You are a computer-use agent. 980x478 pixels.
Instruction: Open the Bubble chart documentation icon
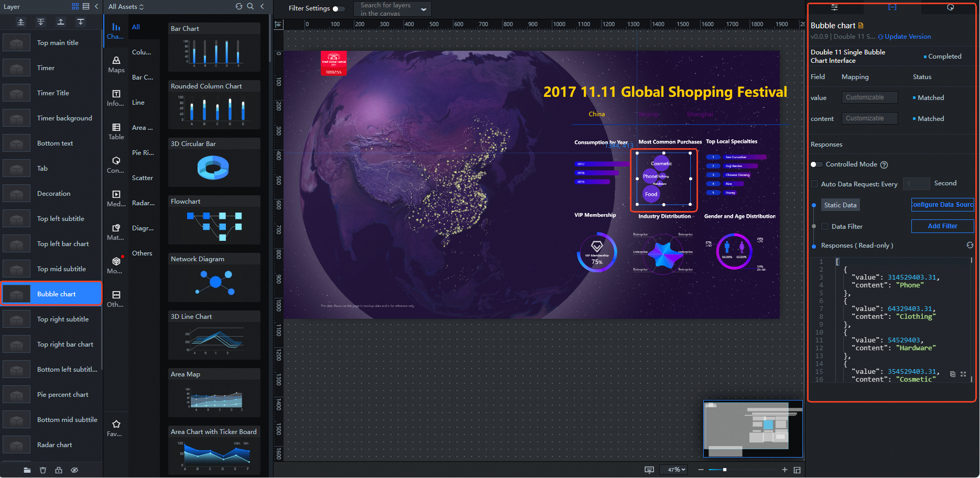point(861,26)
